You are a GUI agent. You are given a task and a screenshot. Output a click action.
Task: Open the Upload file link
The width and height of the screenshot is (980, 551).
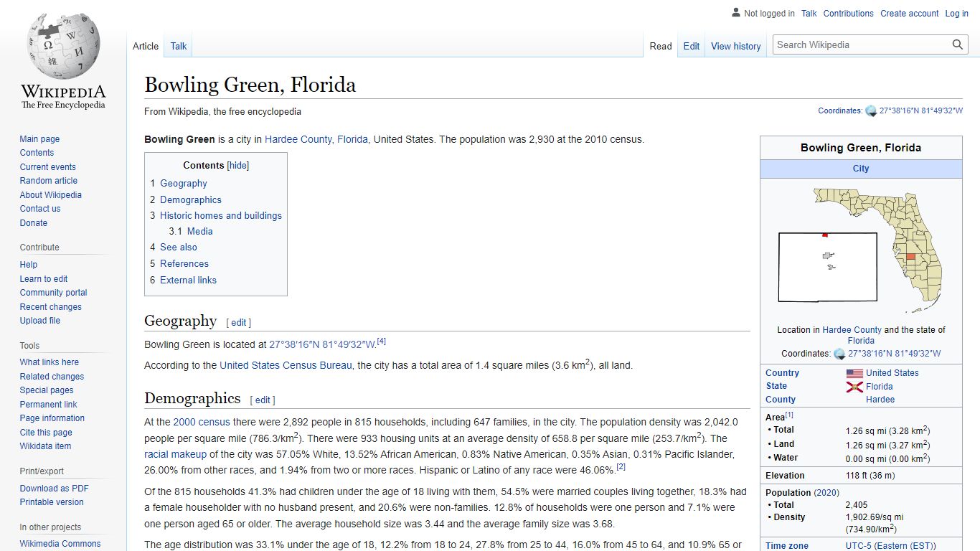[x=40, y=321]
